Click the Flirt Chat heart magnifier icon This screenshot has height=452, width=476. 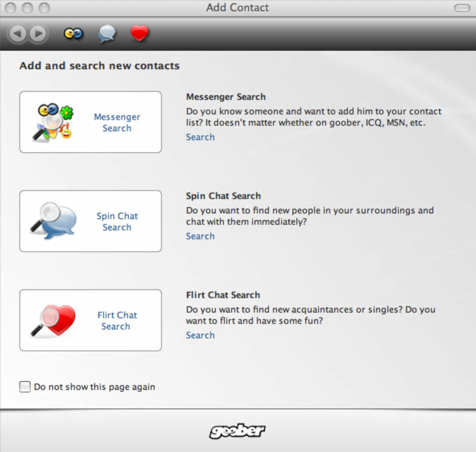[x=53, y=320]
